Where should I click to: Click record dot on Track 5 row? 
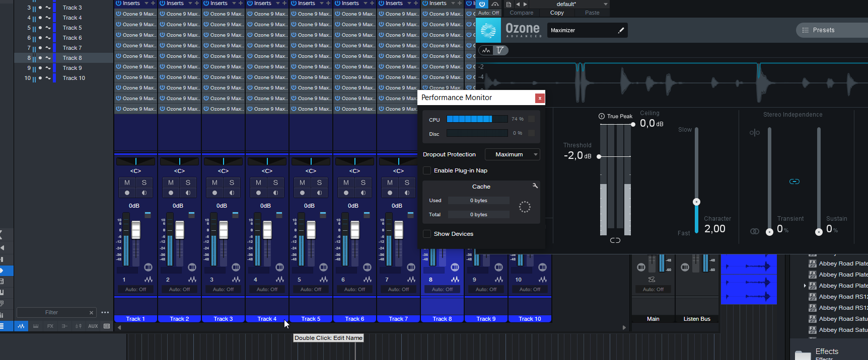click(40, 28)
